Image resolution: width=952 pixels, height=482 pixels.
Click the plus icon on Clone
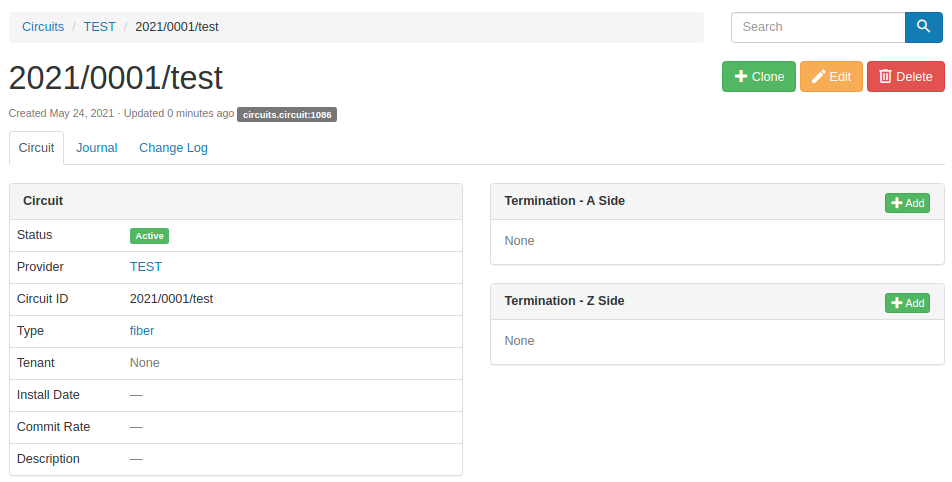pos(741,76)
